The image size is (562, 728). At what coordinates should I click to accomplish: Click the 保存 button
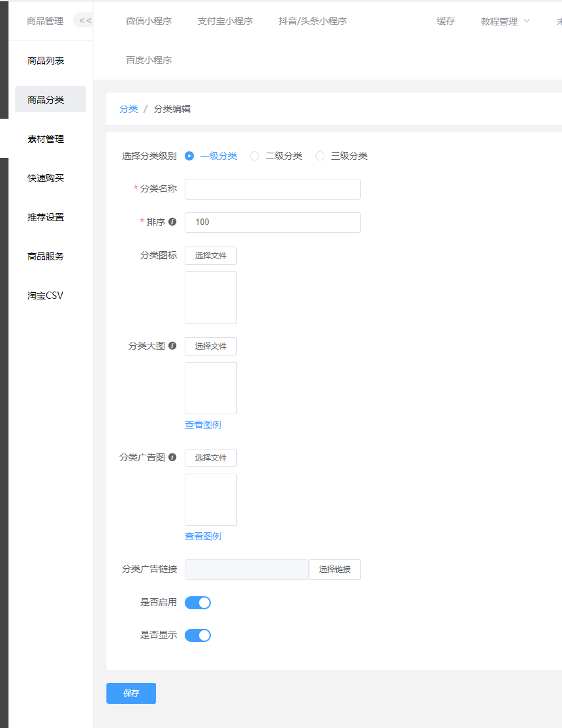click(131, 693)
